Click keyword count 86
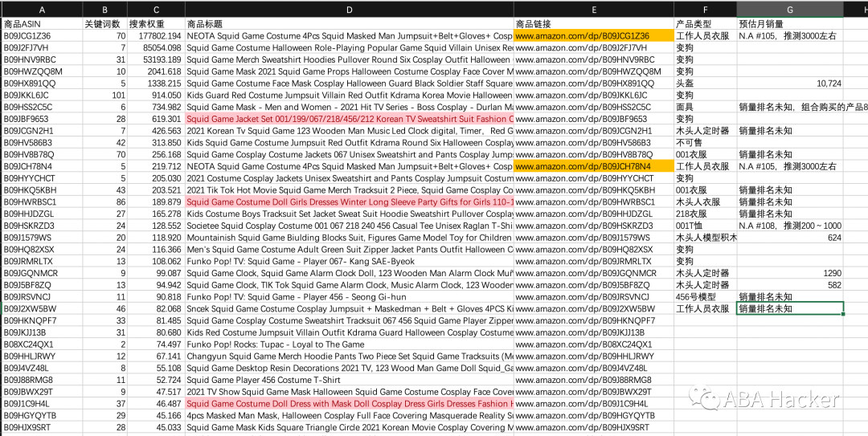Screen dimensions: 868x436 coord(105,202)
